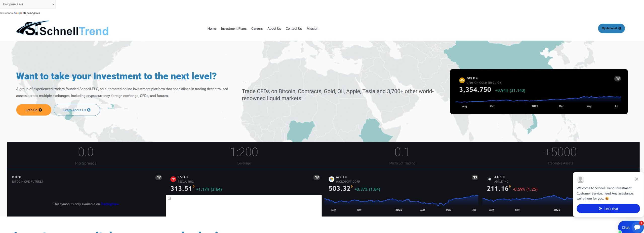
Task: Open the language selection dropdown
Action: click(x=28, y=4)
